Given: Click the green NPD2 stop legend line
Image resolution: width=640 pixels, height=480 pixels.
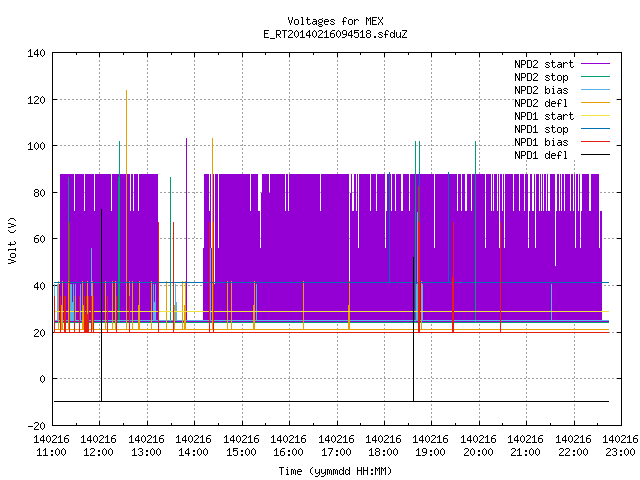Looking at the screenshot, I should 596,77.
